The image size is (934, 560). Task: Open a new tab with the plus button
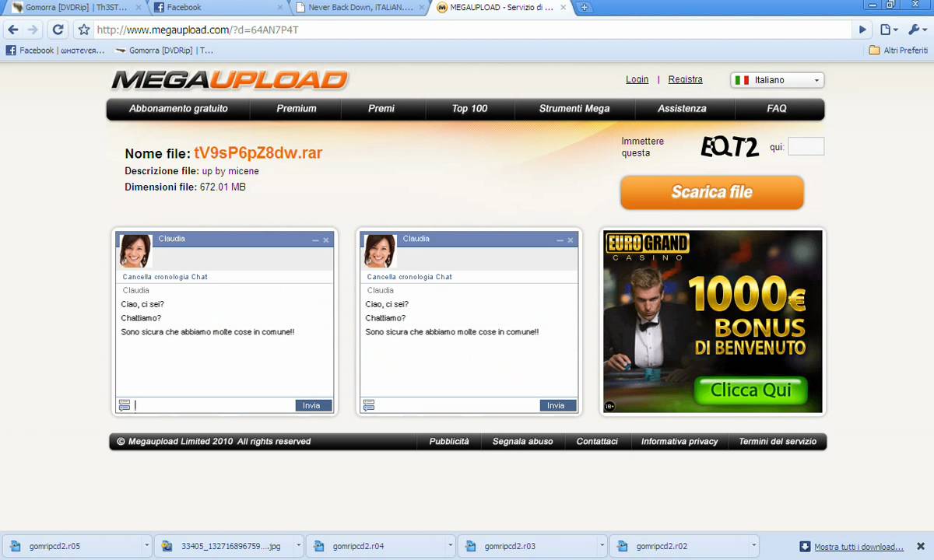pyautogui.click(x=584, y=8)
